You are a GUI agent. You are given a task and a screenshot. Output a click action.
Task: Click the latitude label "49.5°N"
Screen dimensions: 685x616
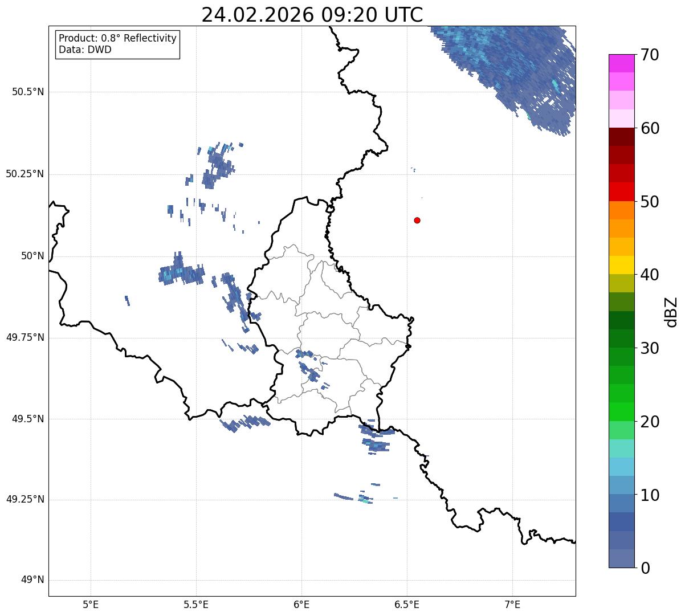click(28, 419)
